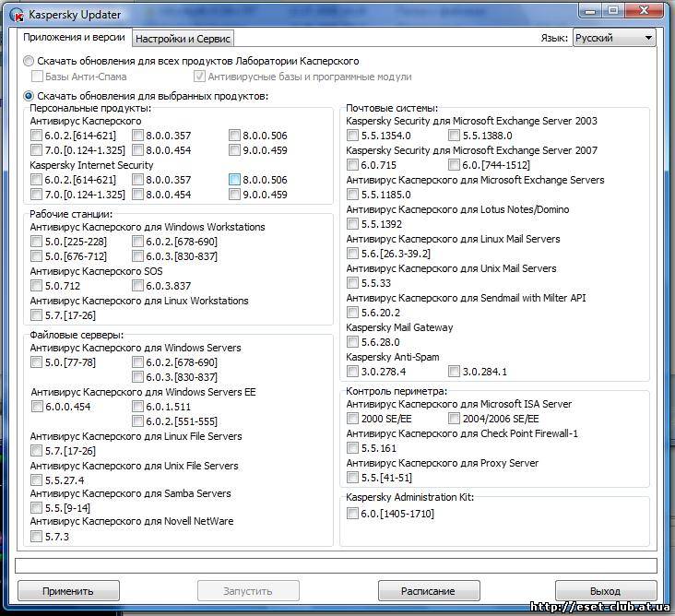
Task: Check Novell NetWare 5.7.3 box
Action: pos(36,537)
